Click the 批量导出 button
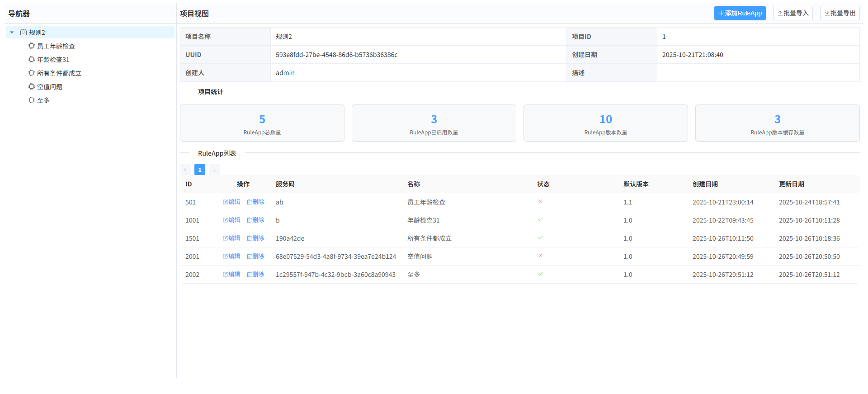 click(840, 13)
